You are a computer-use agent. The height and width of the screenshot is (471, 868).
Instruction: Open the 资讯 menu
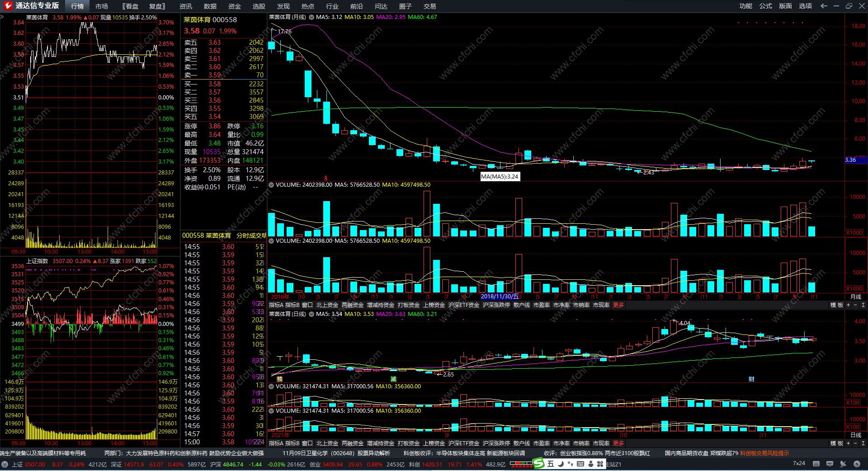tap(186, 6)
